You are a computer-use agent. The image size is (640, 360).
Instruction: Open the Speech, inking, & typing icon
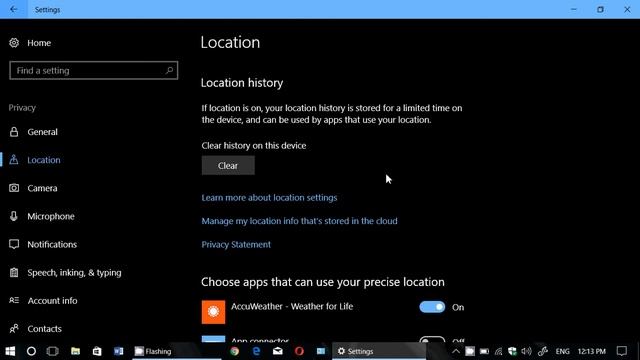pos(14,272)
